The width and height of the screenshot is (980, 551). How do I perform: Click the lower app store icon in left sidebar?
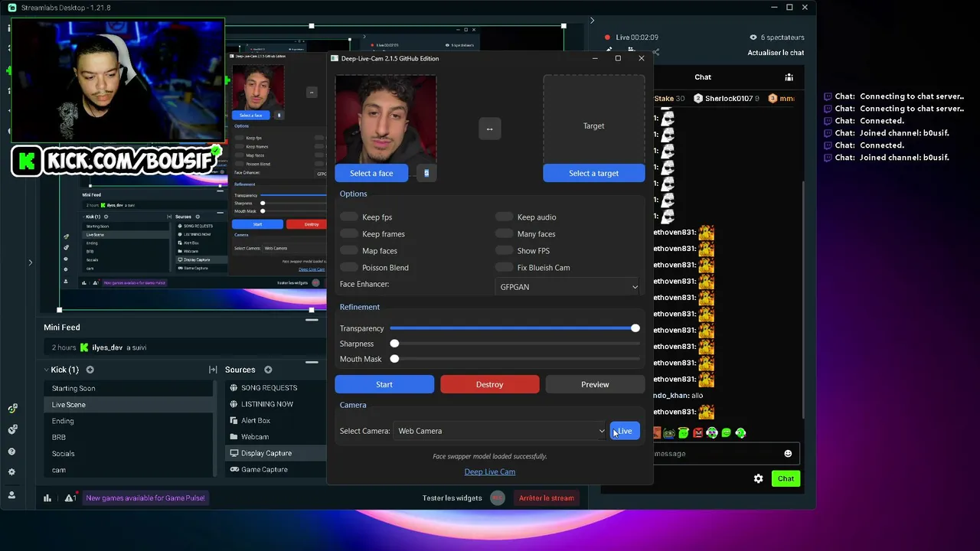point(11,429)
